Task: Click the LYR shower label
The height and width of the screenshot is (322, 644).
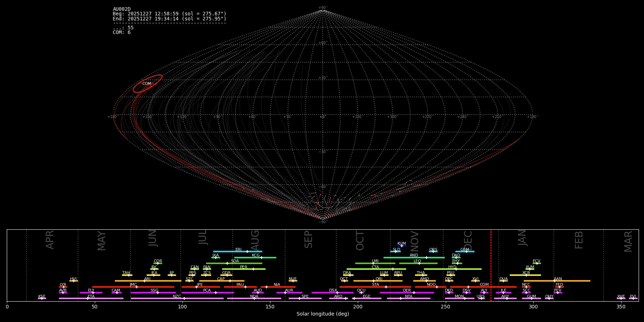Action: pos(63,285)
